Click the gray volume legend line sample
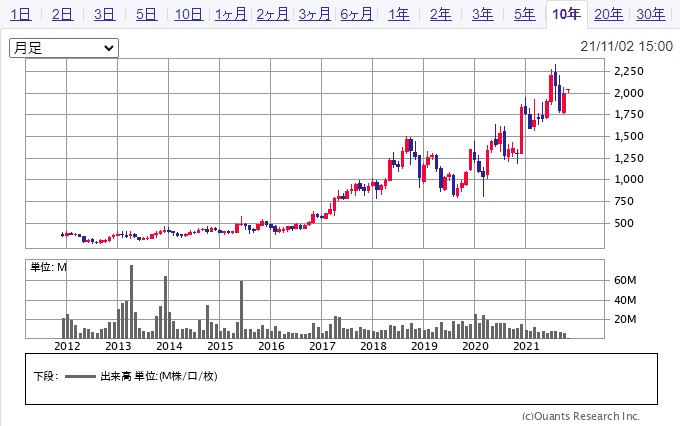680x426 pixels. (x=80, y=377)
